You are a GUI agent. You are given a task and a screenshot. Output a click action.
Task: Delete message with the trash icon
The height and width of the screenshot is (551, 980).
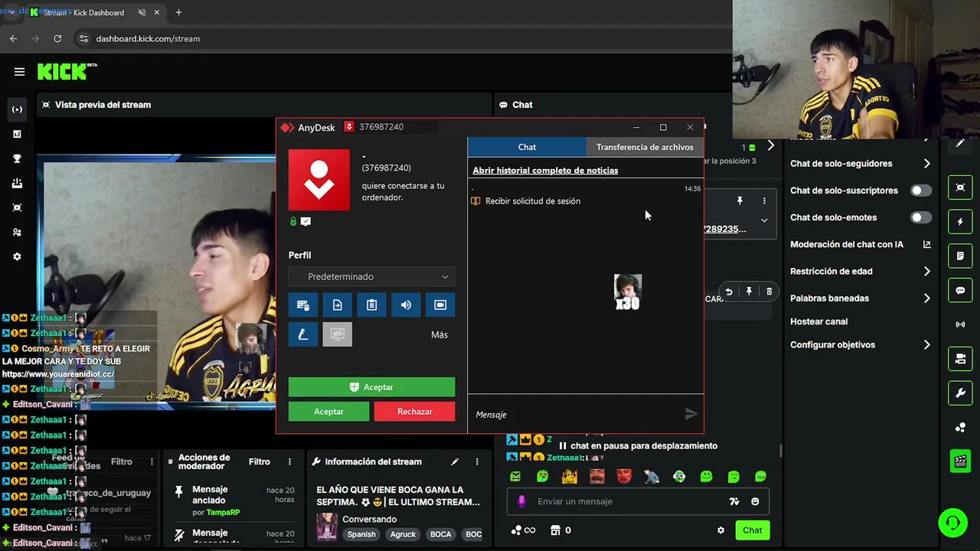pyautogui.click(x=769, y=292)
